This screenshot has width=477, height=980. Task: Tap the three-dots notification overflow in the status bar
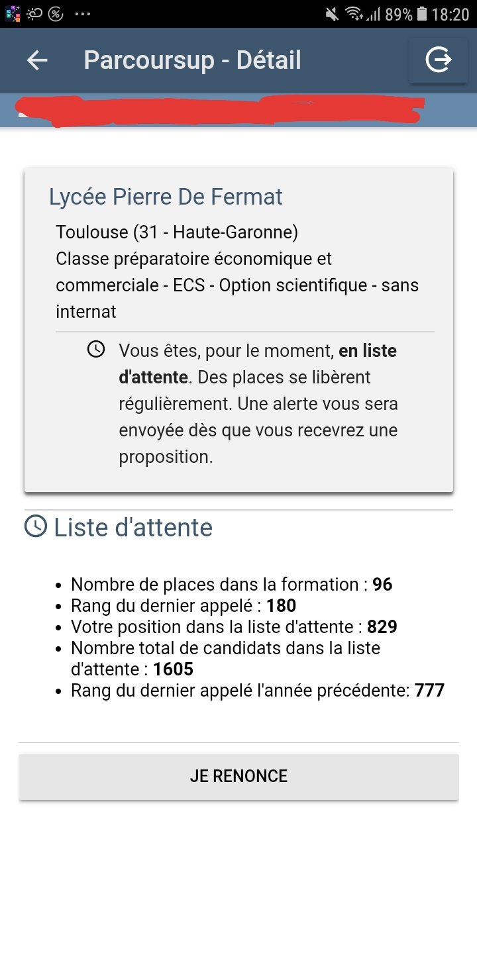tap(83, 14)
